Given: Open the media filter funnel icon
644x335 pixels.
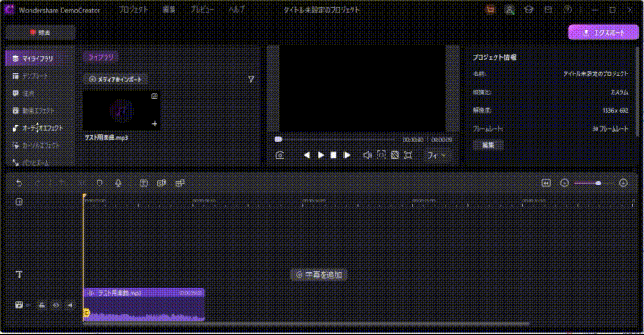Looking at the screenshot, I should pos(251,80).
